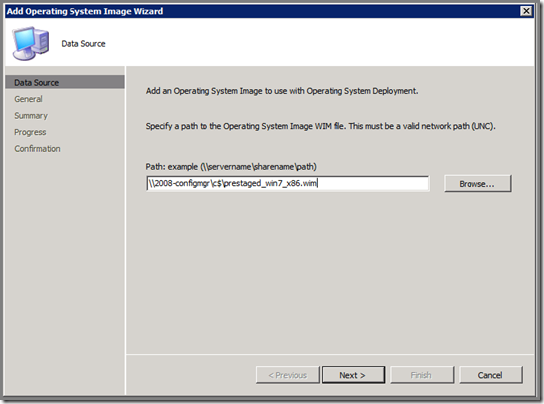Close the Add Operating System Image Wizard

point(526,11)
